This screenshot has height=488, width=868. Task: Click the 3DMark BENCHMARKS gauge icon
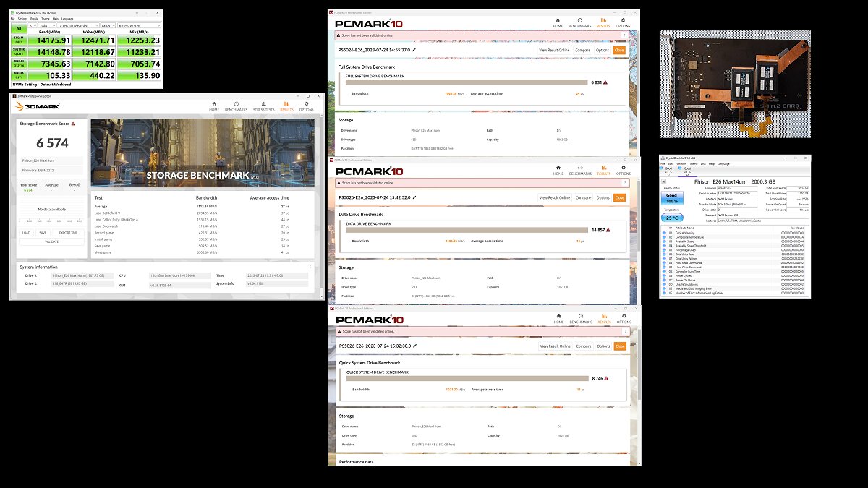tap(236, 104)
